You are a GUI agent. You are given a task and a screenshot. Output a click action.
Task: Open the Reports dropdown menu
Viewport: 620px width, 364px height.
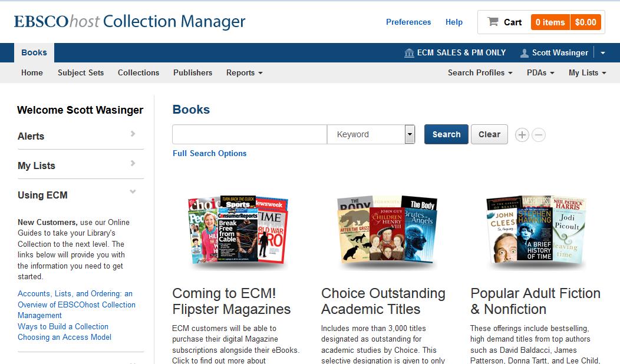[x=244, y=72]
